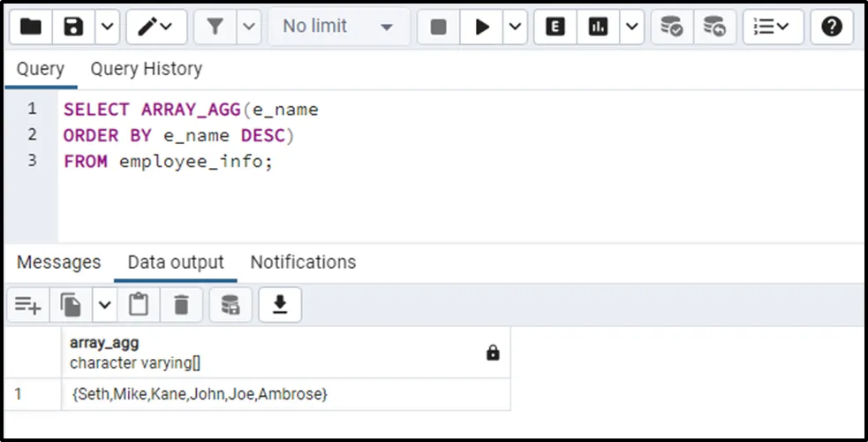Image resolution: width=868 pixels, height=442 pixels.
Task: Switch to the Query History tab
Action: pos(146,69)
